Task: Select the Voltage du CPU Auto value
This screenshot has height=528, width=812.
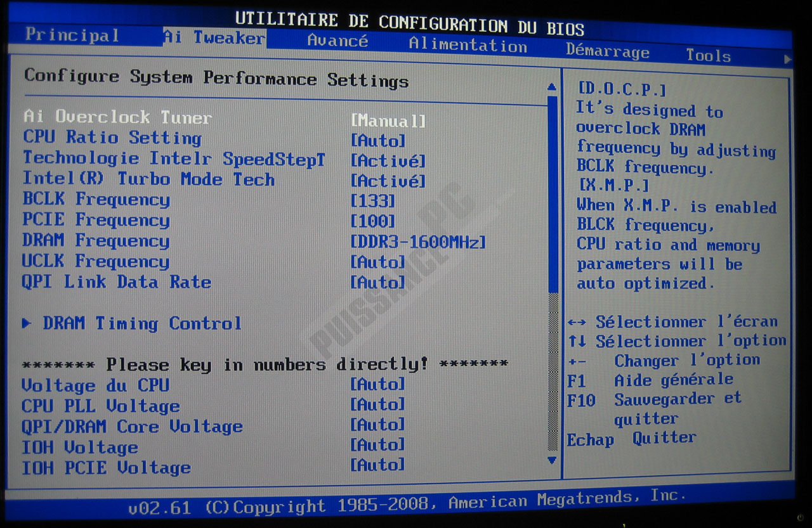Action: tap(377, 384)
